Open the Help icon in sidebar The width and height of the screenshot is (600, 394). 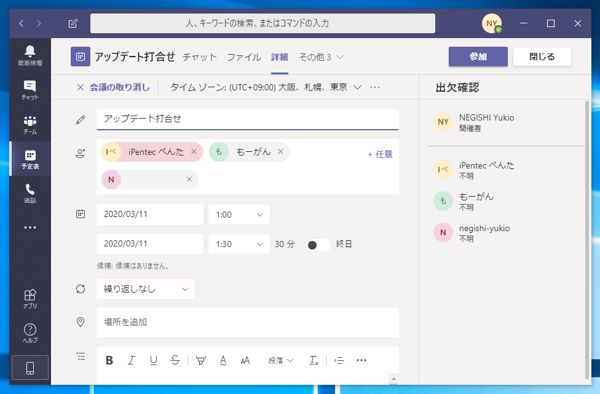point(30,333)
